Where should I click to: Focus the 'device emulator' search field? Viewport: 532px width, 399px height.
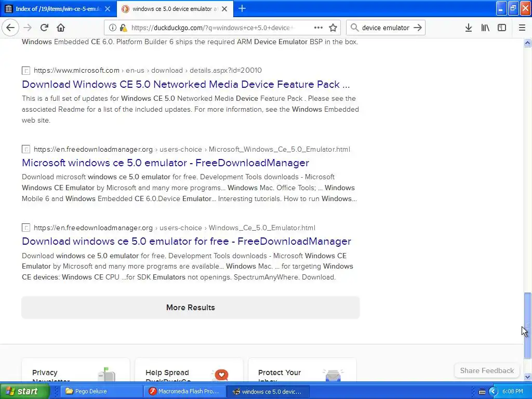[x=385, y=28]
